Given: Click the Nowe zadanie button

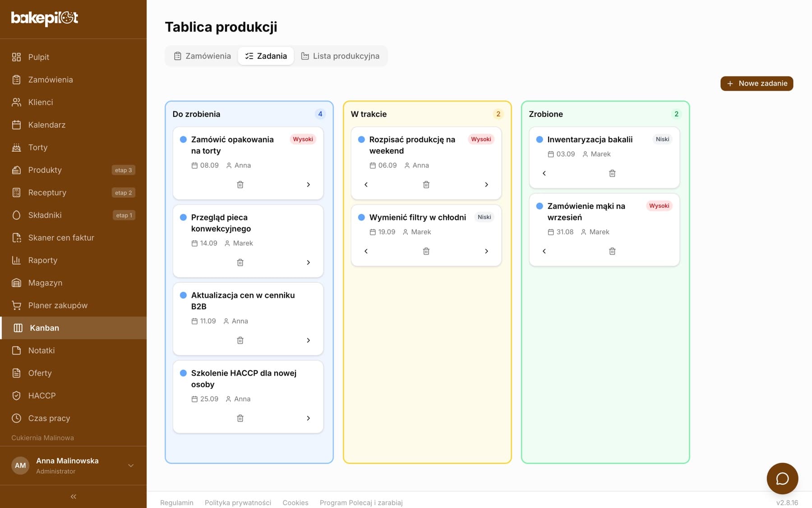Looking at the screenshot, I should click(757, 84).
